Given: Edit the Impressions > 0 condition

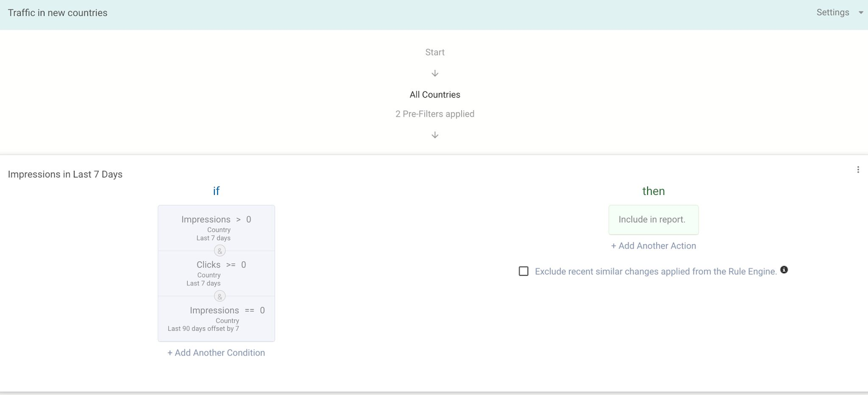Looking at the screenshot, I should [x=216, y=227].
